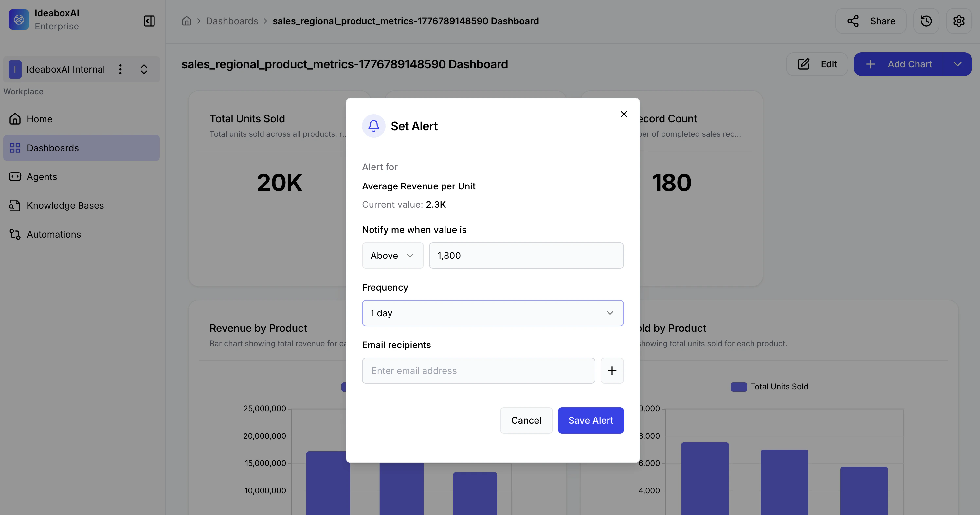Click the 'Current value: 2.3K' text
The image size is (980, 515).
coord(404,204)
